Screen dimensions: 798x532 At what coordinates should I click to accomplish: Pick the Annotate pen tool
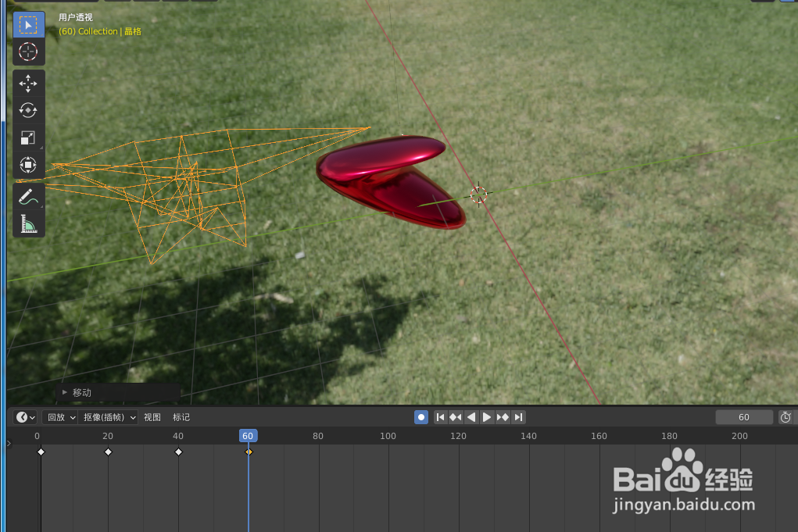(x=29, y=195)
